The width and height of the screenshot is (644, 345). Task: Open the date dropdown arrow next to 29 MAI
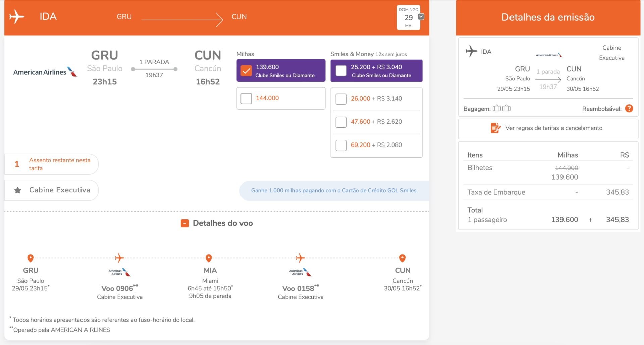click(421, 17)
